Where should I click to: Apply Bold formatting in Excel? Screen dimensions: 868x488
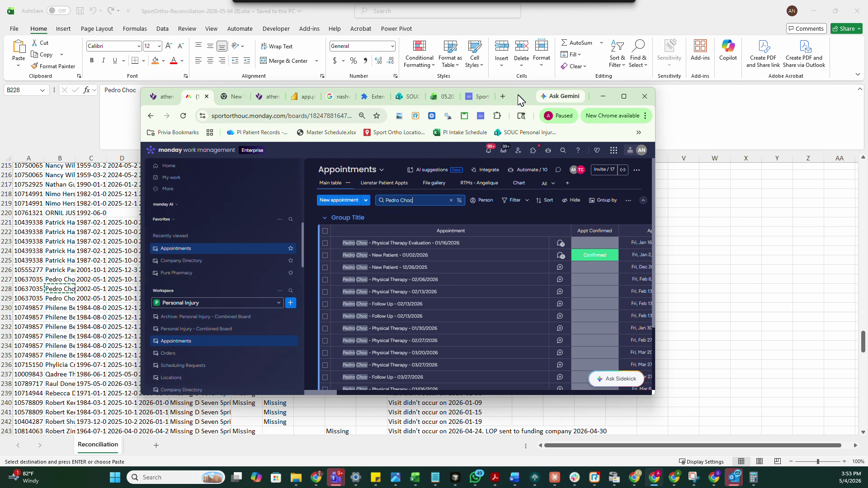click(92, 61)
